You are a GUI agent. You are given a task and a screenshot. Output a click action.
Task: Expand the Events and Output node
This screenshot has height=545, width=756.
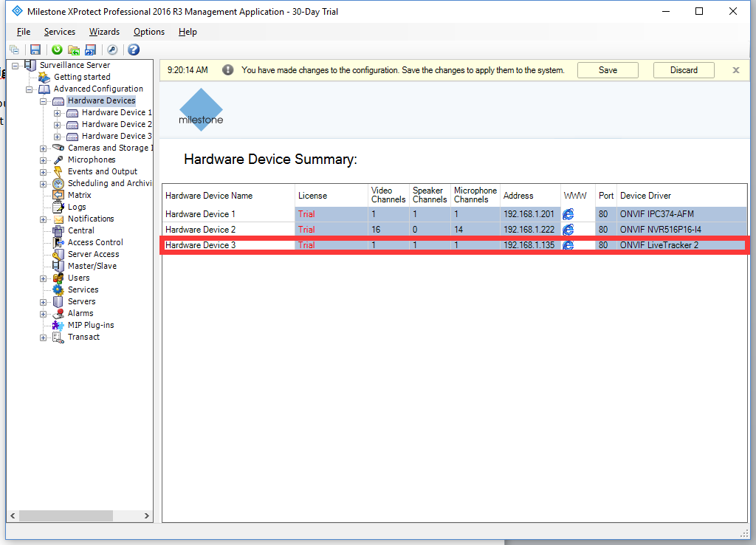pyautogui.click(x=44, y=172)
